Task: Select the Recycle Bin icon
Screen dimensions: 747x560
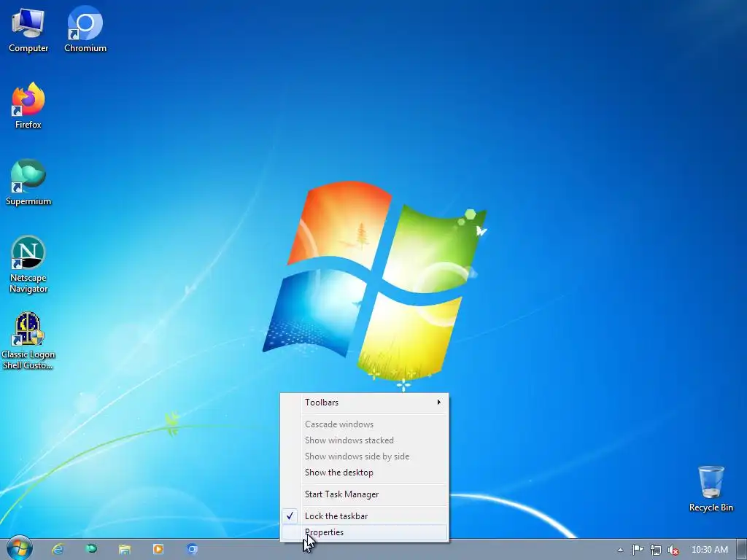Action: click(x=711, y=489)
